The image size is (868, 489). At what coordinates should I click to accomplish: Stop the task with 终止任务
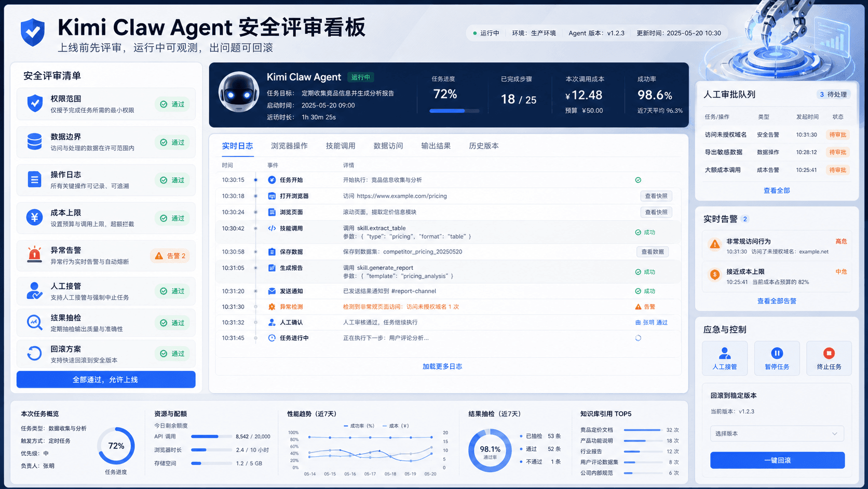tap(829, 358)
